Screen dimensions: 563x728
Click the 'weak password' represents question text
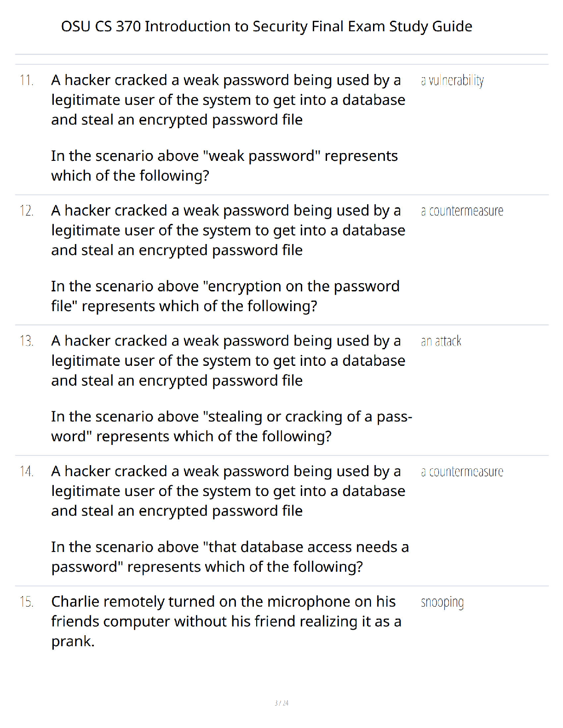tap(224, 166)
